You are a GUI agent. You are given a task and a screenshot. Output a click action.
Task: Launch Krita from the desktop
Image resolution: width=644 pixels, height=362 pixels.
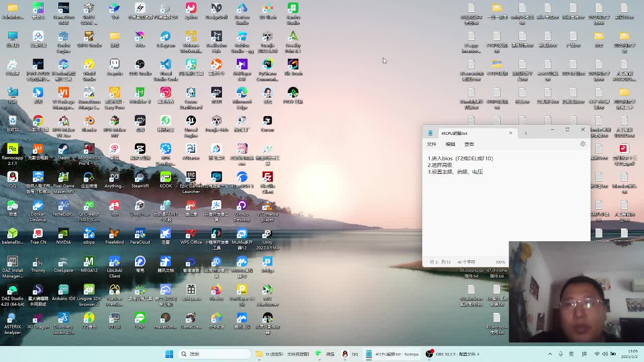[x=140, y=39]
